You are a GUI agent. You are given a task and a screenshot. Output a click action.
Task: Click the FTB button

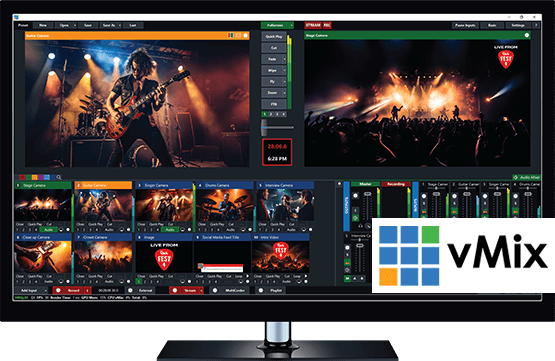[274, 104]
